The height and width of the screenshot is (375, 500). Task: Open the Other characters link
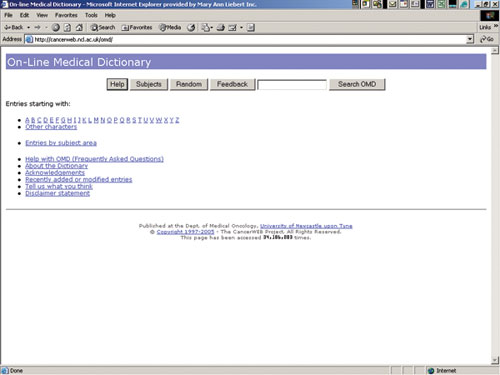point(51,127)
